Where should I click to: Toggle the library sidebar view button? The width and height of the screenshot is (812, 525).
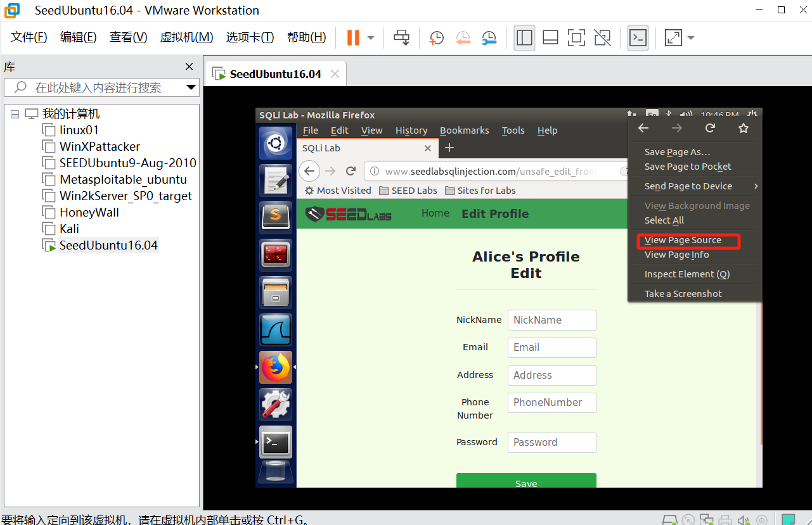click(x=524, y=37)
